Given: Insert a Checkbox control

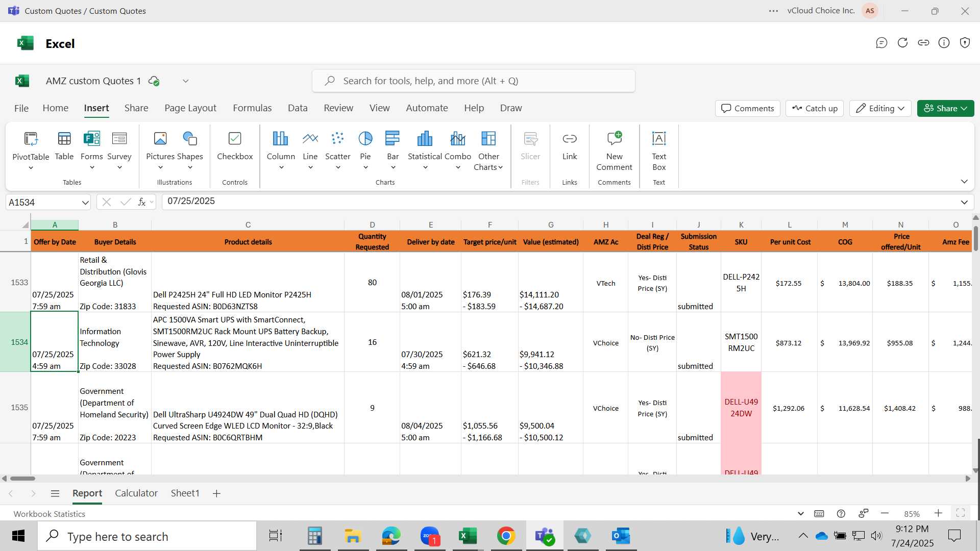Looking at the screenshot, I should [x=235, y=145].
